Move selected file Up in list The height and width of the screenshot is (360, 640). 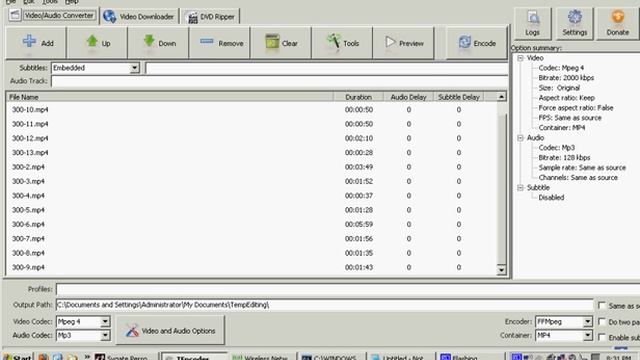pyautogui.click(x=97, y=43)
